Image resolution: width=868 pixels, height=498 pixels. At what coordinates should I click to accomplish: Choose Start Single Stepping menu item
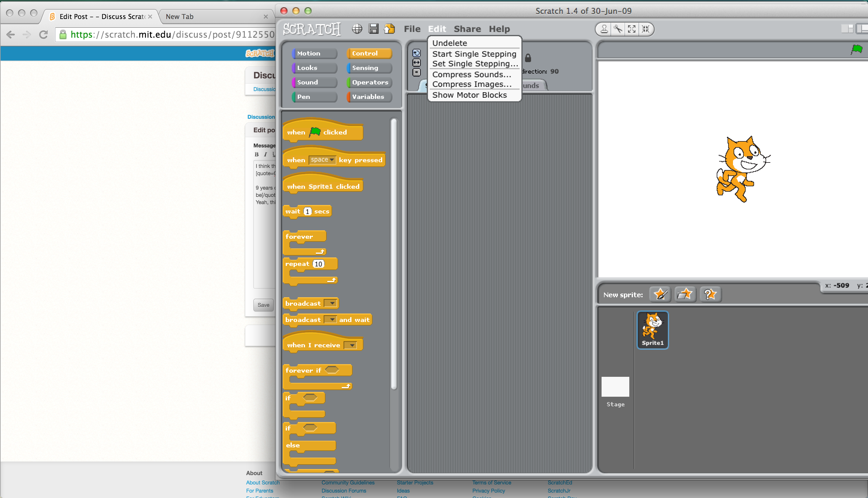(x=474, y=54)
